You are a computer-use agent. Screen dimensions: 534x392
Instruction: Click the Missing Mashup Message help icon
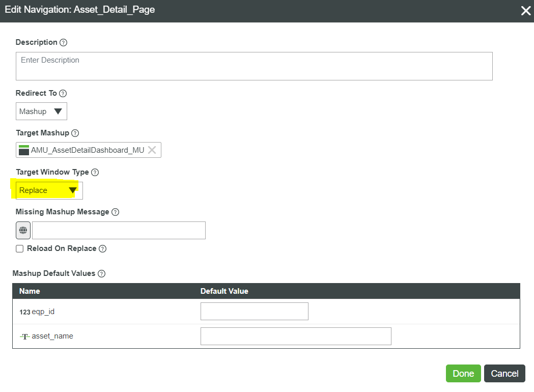tap(116, 212)
